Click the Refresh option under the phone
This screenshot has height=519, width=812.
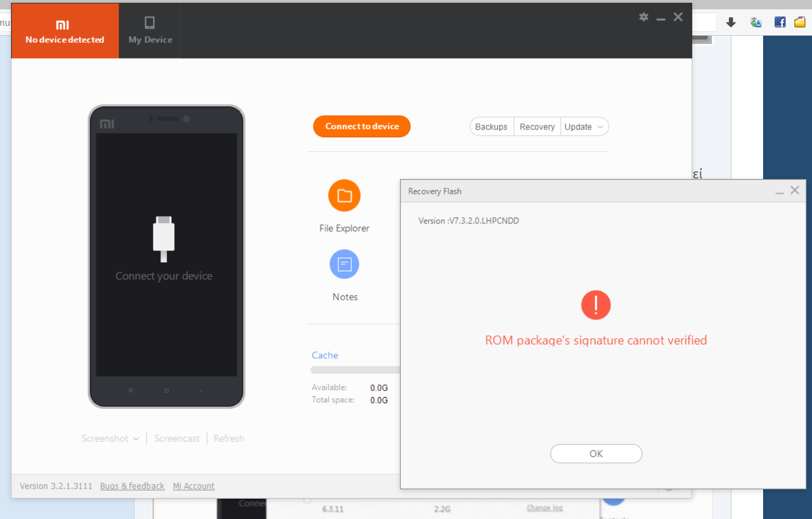(229, 438)
